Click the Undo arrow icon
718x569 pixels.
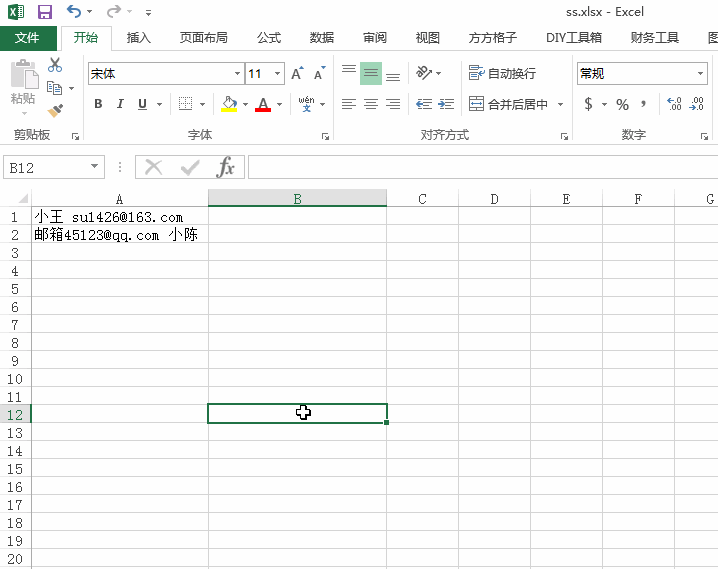click(x=74, y=12)
